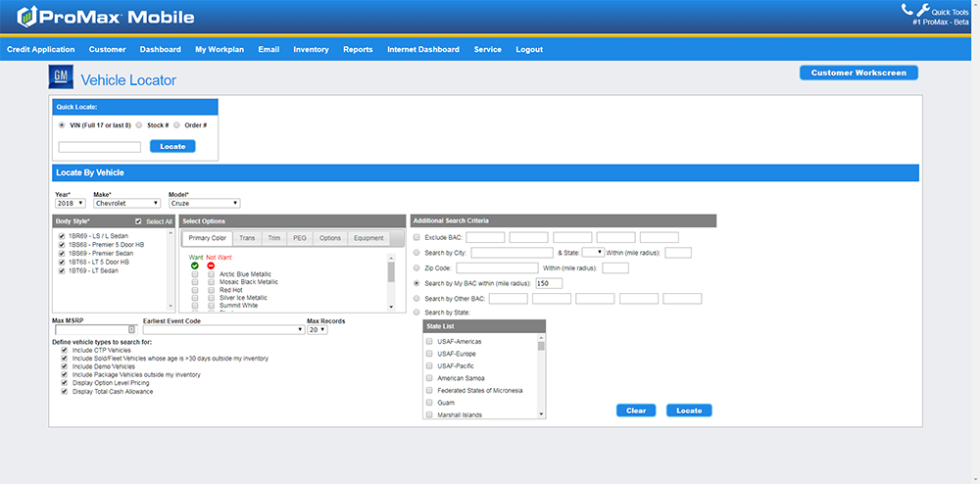Open the Make dropdown showing Chevrolet
Viewport: 980px width, 484px height.
click(126, 203)
